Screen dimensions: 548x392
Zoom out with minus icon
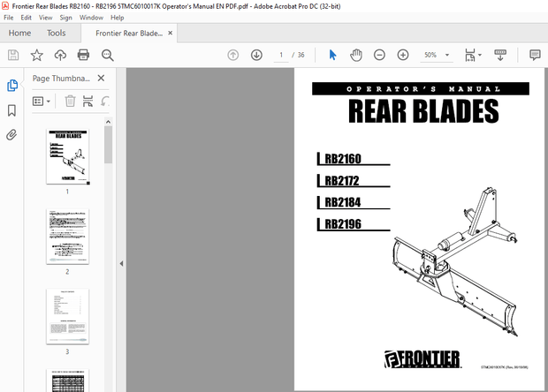(x=379, y=55)
